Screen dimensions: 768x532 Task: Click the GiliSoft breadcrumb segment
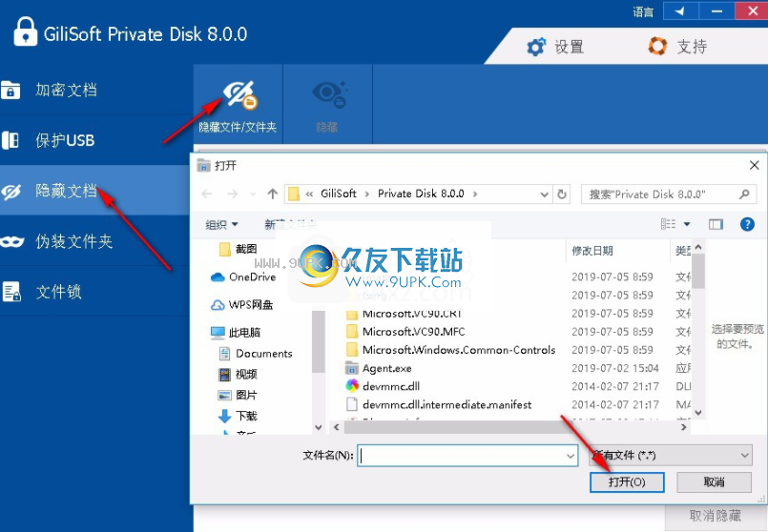point(339,194)
